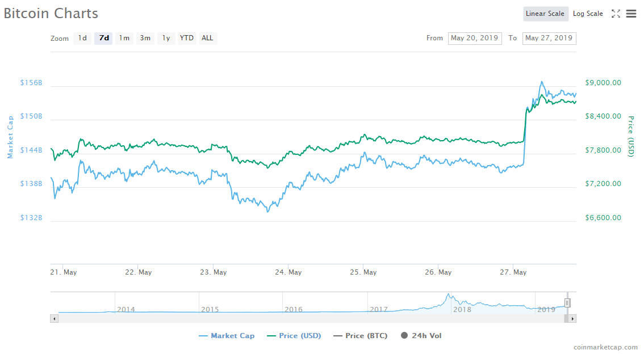Image resolution: width=644 pixels, height=354 pixels.
Task: Set zoom range to 1m
Action: [124, 38]
